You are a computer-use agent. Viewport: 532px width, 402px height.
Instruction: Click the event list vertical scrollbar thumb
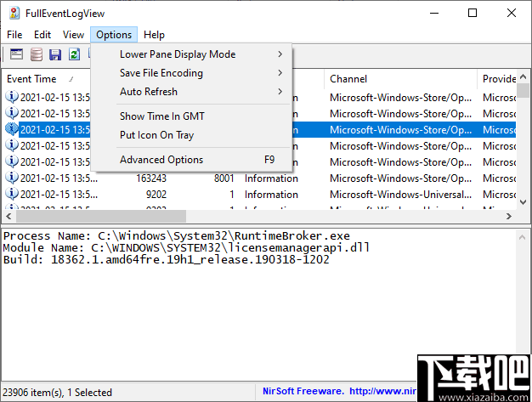(523, 90)
